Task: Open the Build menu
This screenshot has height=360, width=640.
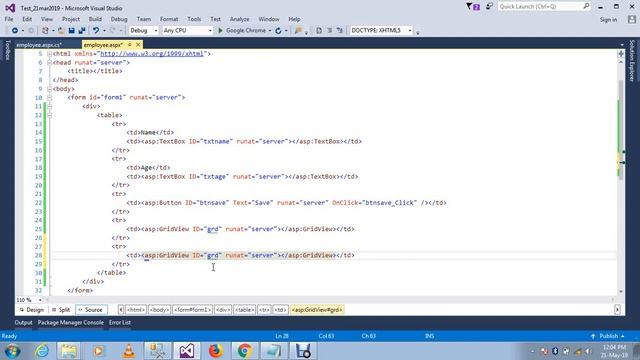Action: click(x=95, y=19)
